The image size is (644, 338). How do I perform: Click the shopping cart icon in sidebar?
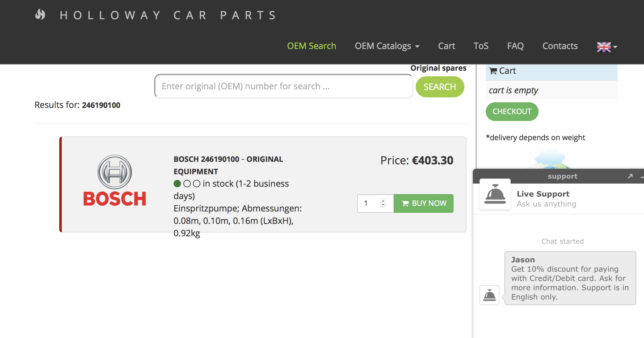point(493,71)
